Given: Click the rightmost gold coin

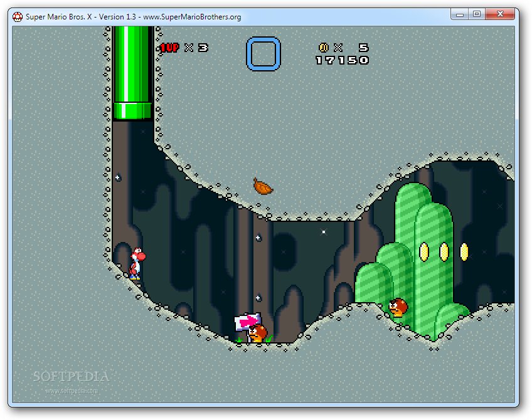Looking at the screenshot, I should coord(464,252).
